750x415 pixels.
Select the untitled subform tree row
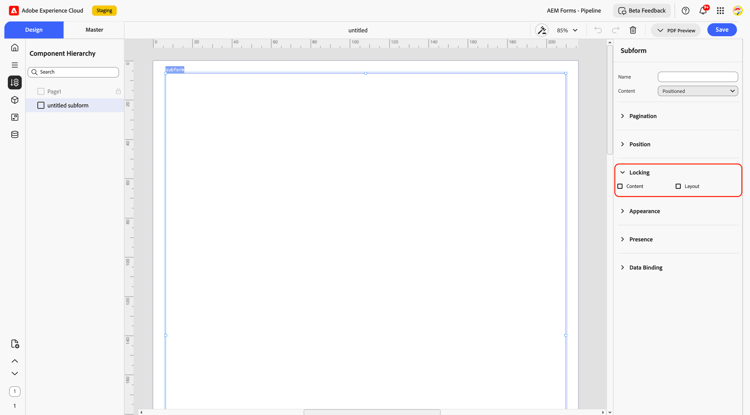(75, 105)
